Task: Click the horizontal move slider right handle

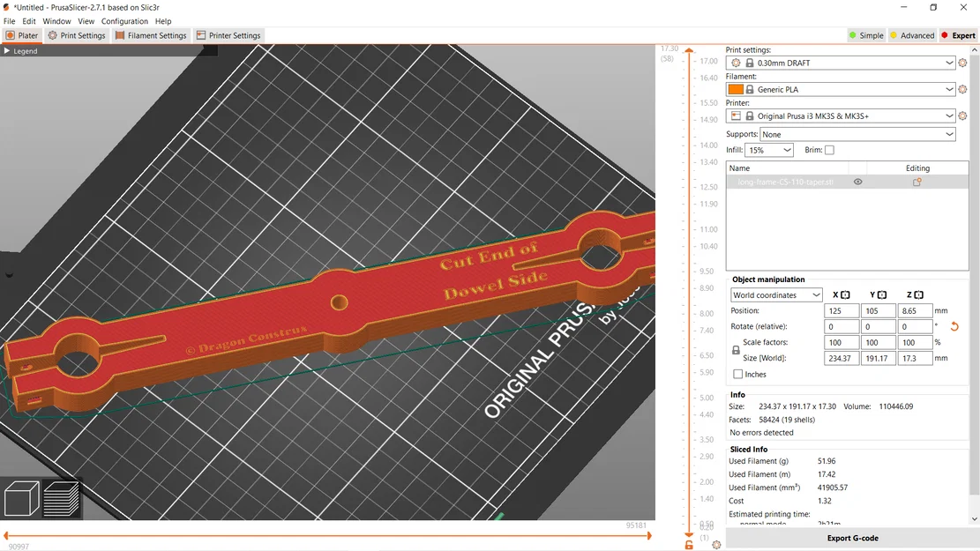Action: click(648, 535)
